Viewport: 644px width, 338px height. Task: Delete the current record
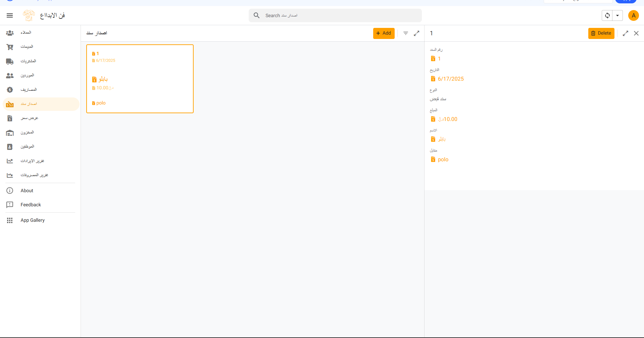[601, 33]
